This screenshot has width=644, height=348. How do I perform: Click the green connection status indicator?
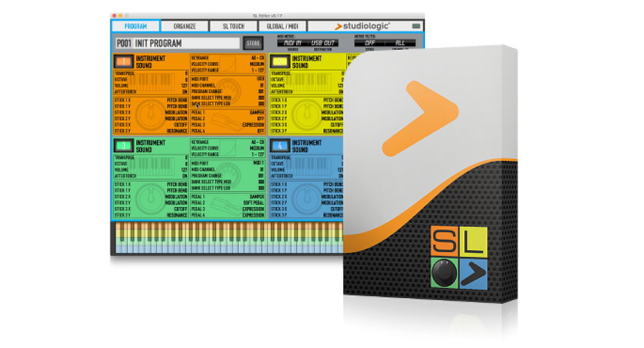click(416, 27)
